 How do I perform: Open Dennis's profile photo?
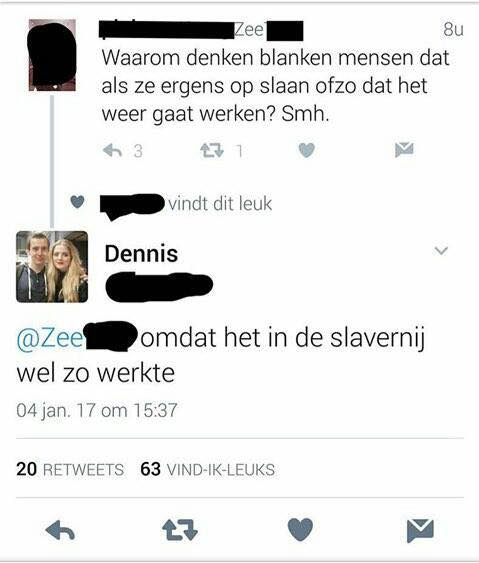point(52,267)
